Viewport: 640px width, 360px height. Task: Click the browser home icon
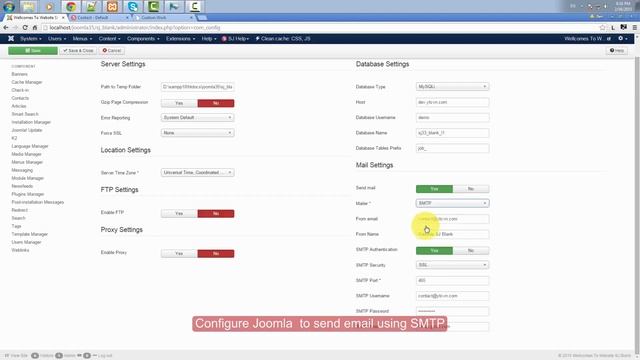[35, 27]
